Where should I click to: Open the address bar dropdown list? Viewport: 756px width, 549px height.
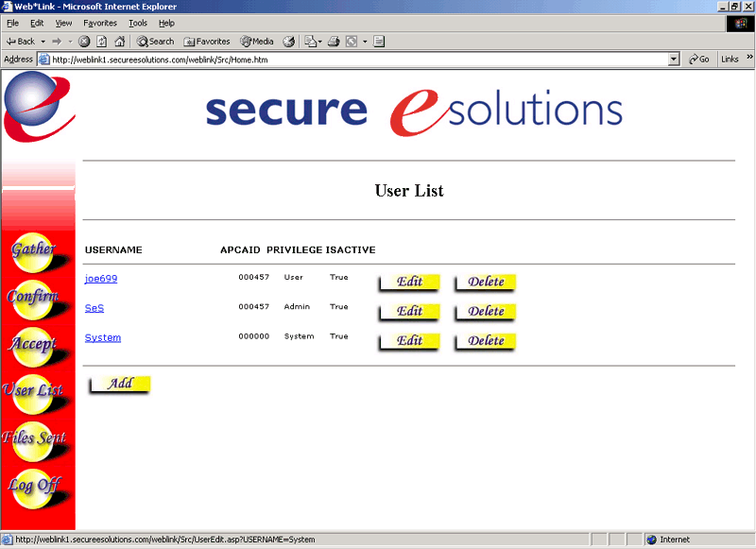(x=674, y=60)
